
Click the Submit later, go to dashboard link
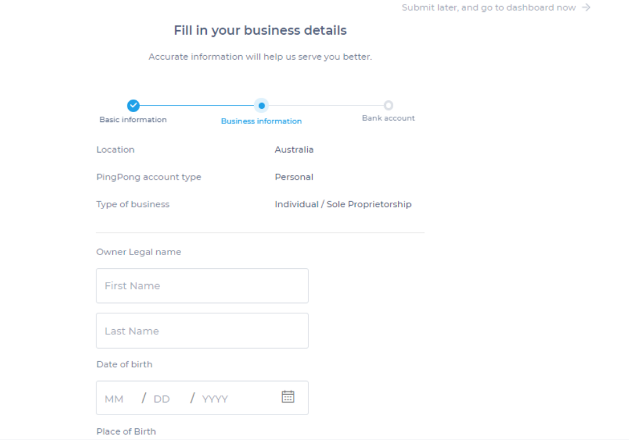point(488,7)
